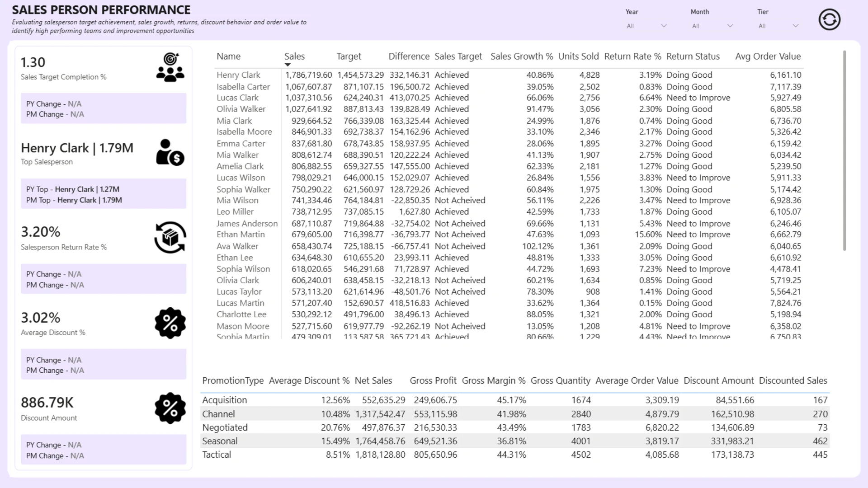868x488 pixels.
Task: Click Ava Walker's 102.12% sales growth
Action: [x=538, y=246]
